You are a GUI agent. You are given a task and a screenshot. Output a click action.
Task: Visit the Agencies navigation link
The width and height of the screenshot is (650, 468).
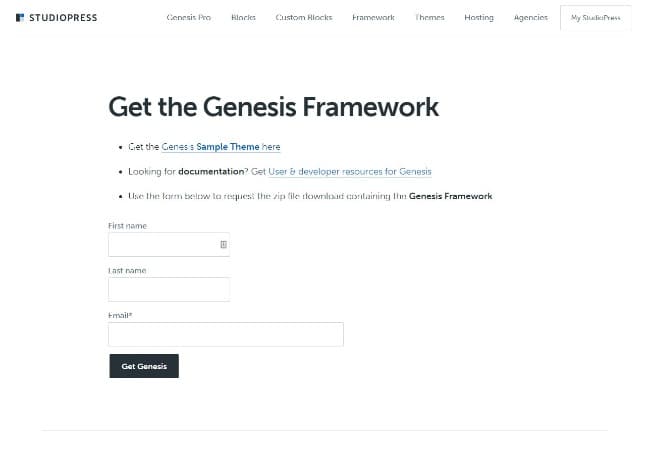[531, 17]
